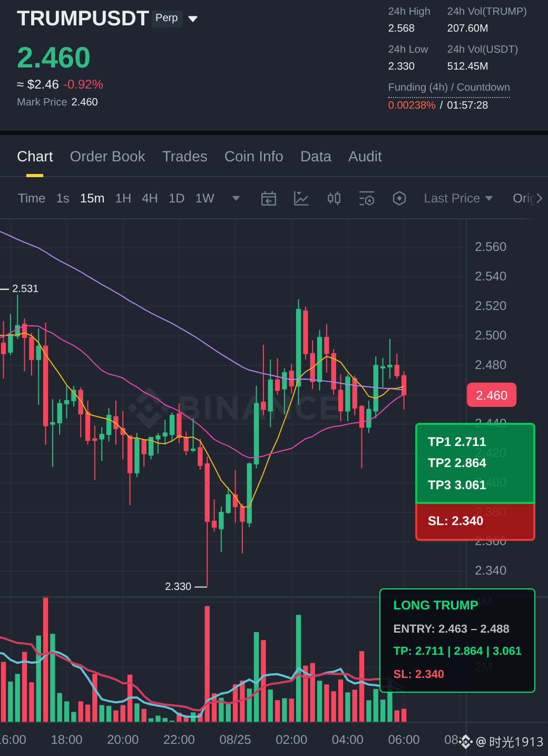Click the countdown timer 01:57:28

coord(467,105)
